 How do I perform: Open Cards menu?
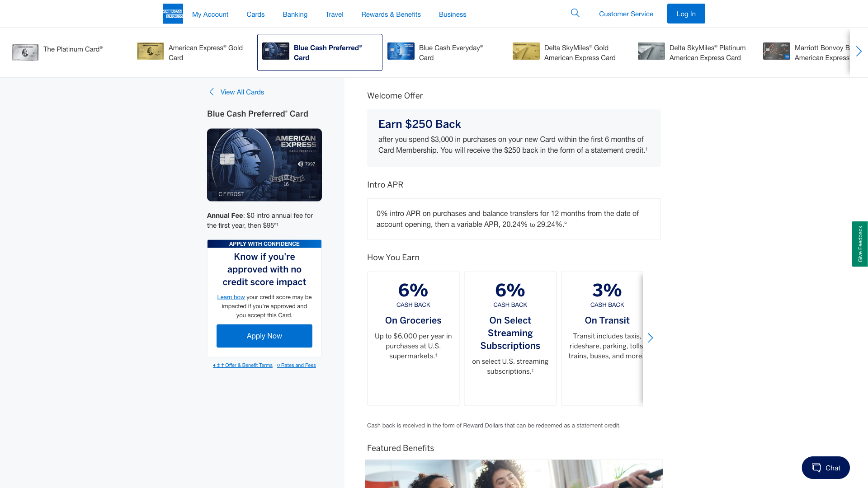pos(255,14)
